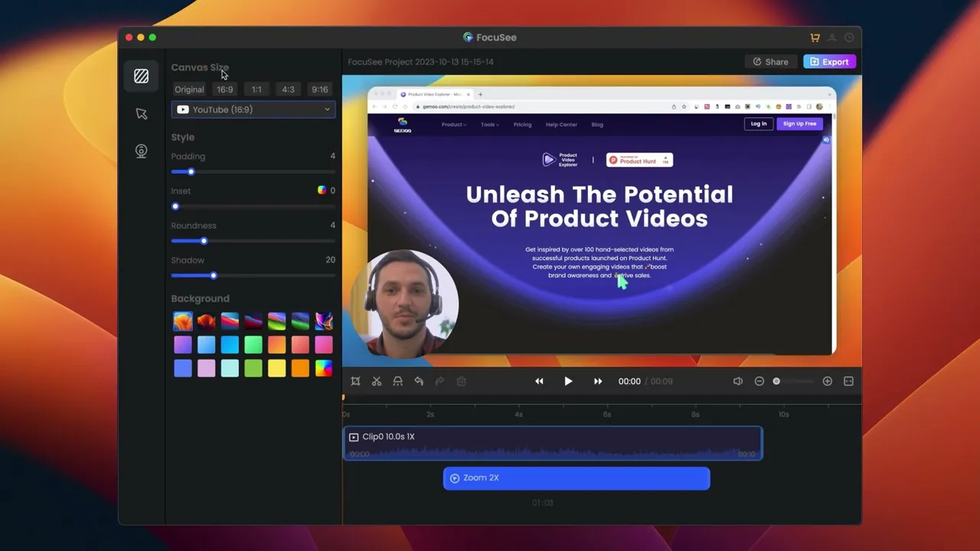
Task: Select 9:16 canvas size
Action: point(320,90)
